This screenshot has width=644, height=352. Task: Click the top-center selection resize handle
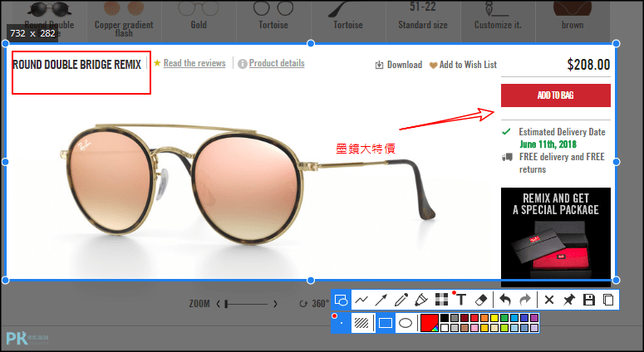[x=311, y=43]
